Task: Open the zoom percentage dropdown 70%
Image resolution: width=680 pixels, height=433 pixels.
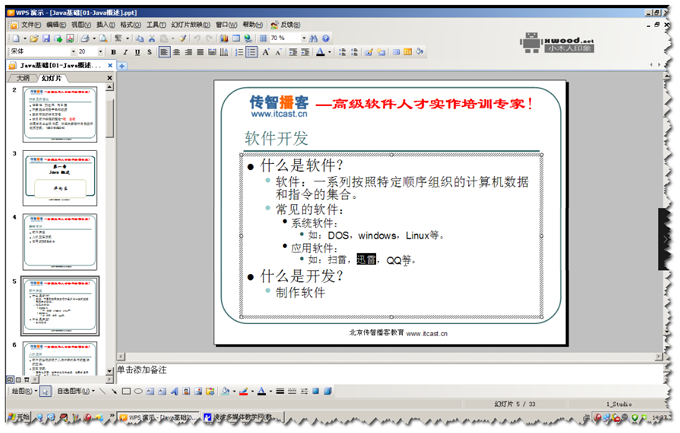Action: 304,39
